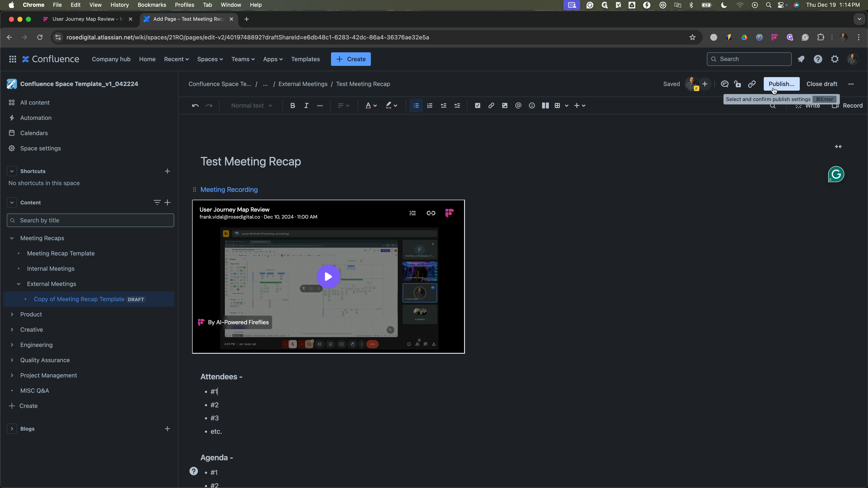
Task: Open more text formatting options
Action: pyautogui.click(x=320, y=106)
